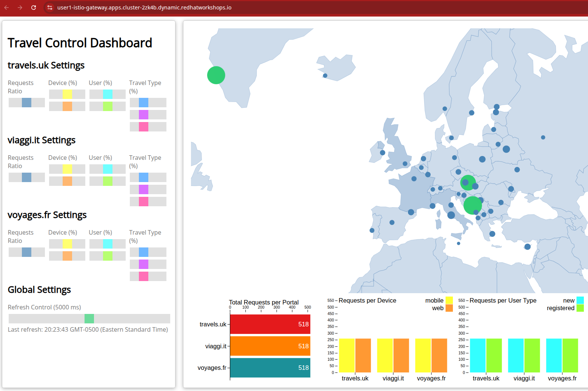Click the site info icon in address bar

click(50, 8)
